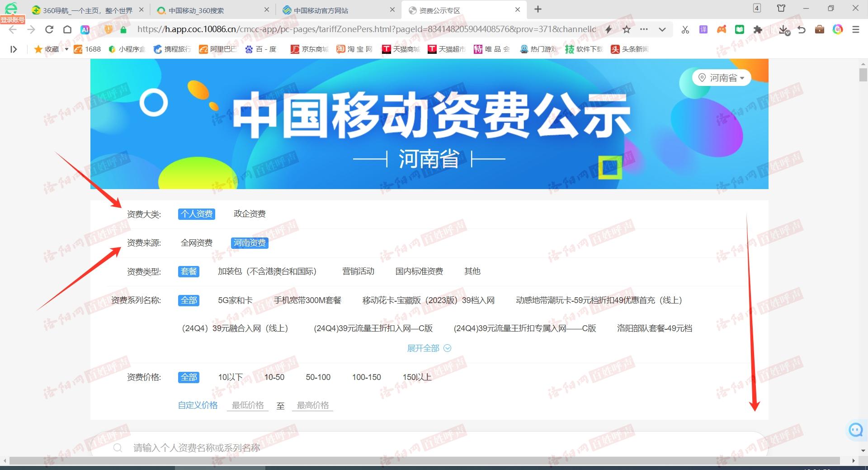Screen dimensions: 868x470
Task: Select 加装包（不含港澳台和国际） type
Action: click(267, 271)
